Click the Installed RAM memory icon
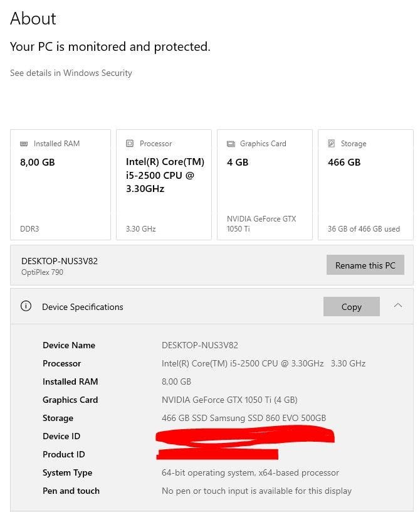This screenshot has height=512, width=420. tap(24, 144)
